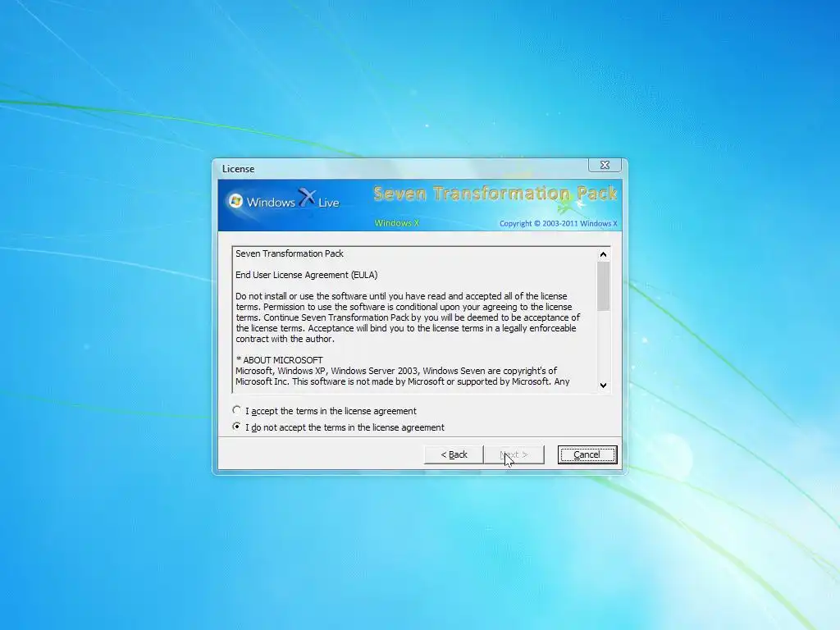Click 'Copyright © 2003-2011 Windows X' text

tap(558, 223)
